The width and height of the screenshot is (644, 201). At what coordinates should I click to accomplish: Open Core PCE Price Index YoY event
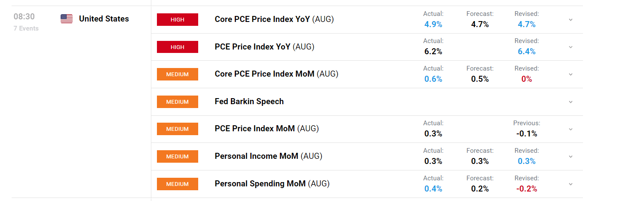[x=274, y=19]
